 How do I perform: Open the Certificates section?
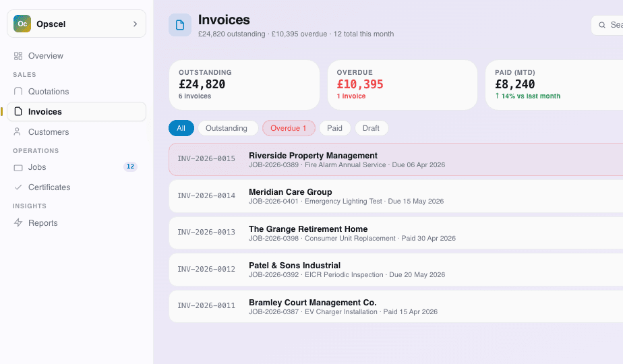tap(49, 187)
